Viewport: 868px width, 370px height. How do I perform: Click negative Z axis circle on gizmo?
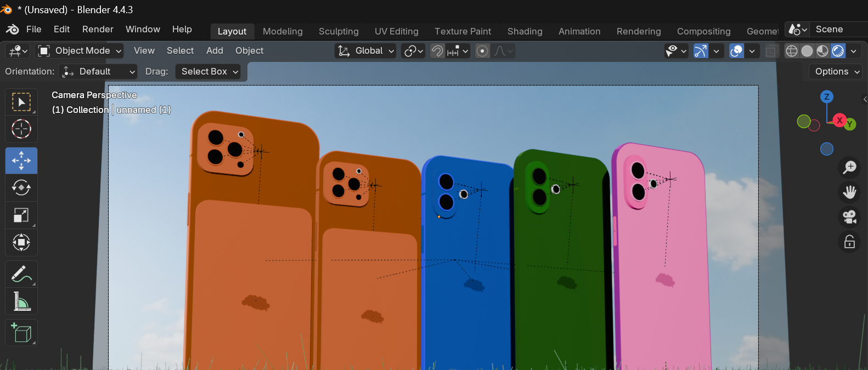(x=827, y=149)
